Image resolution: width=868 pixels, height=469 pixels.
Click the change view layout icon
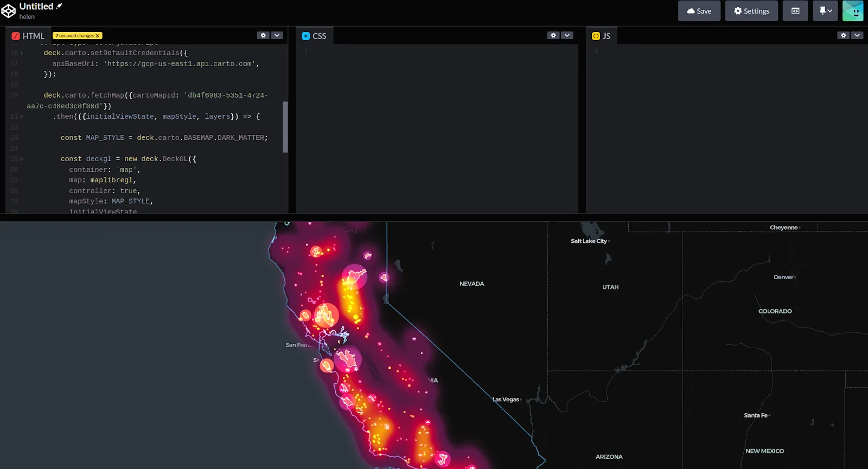(x=795, y=11)
